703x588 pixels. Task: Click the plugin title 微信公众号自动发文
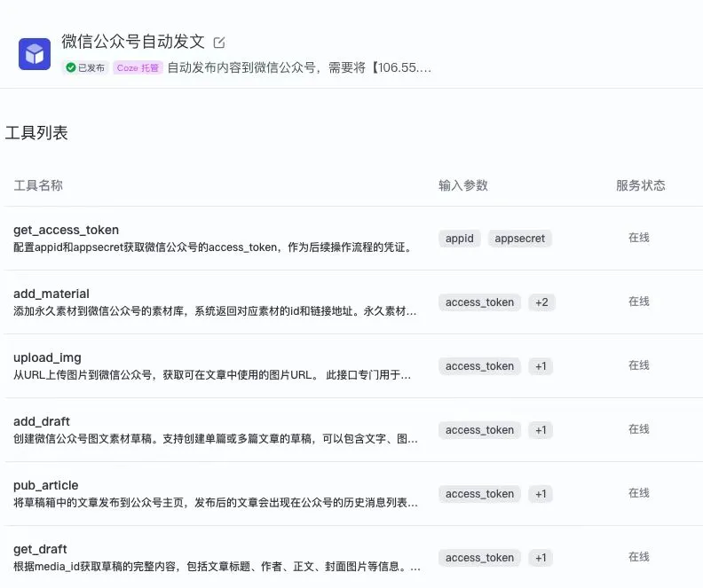133,42
